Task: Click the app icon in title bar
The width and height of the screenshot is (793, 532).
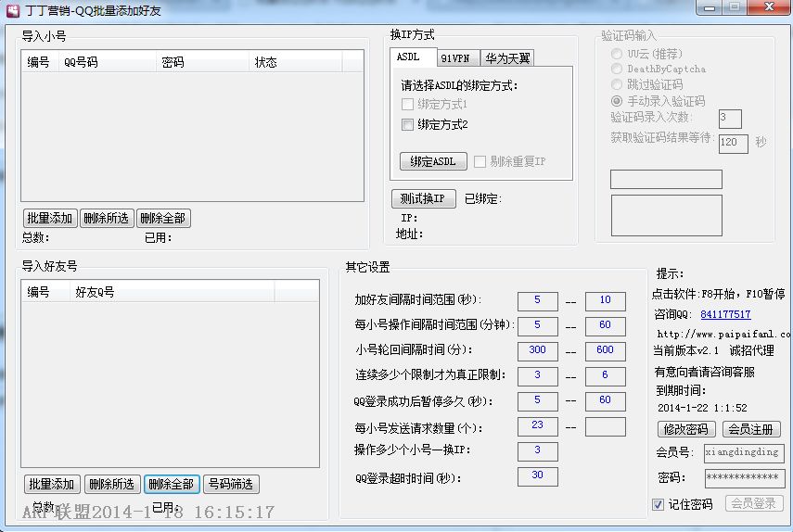Action: [13, 9]
